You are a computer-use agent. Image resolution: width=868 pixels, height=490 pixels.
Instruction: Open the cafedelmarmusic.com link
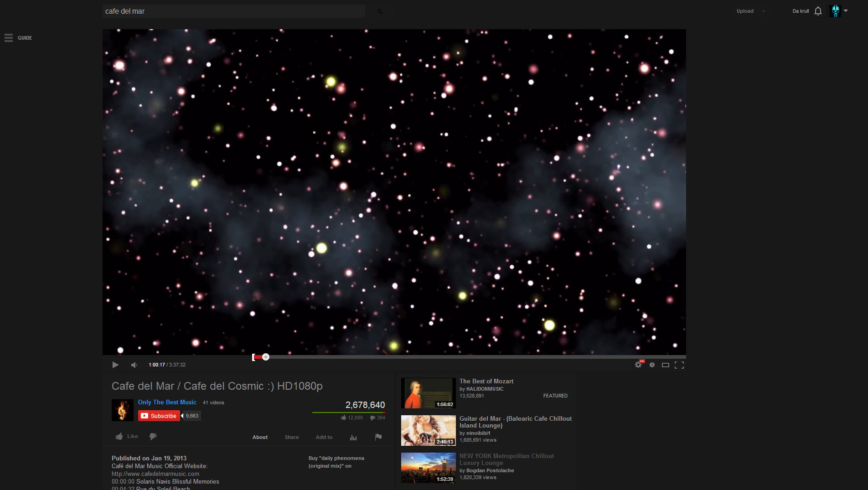pyautogui.click(x=155, y=474)
